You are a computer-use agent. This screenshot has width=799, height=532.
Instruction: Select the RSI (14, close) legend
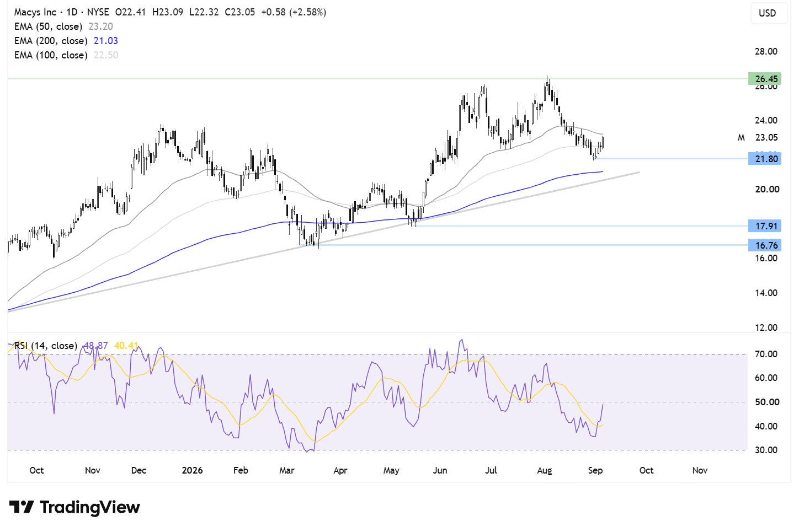point(45,346)
